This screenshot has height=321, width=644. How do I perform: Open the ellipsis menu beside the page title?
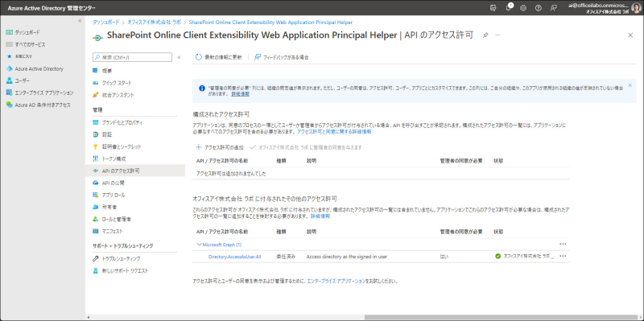497,35
